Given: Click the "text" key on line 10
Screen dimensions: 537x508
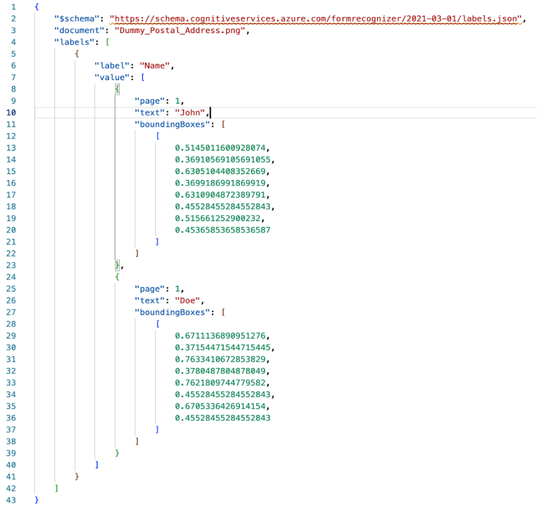Looking at the screenshot, I should (150, 113).
